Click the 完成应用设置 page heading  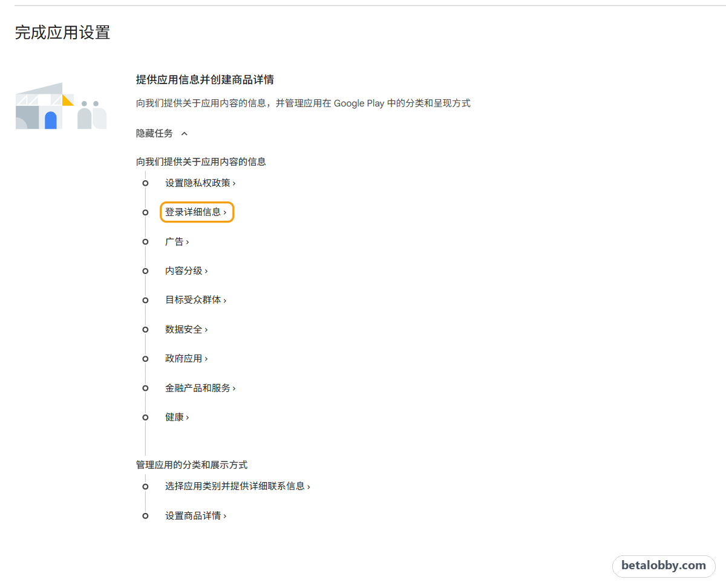62,33
